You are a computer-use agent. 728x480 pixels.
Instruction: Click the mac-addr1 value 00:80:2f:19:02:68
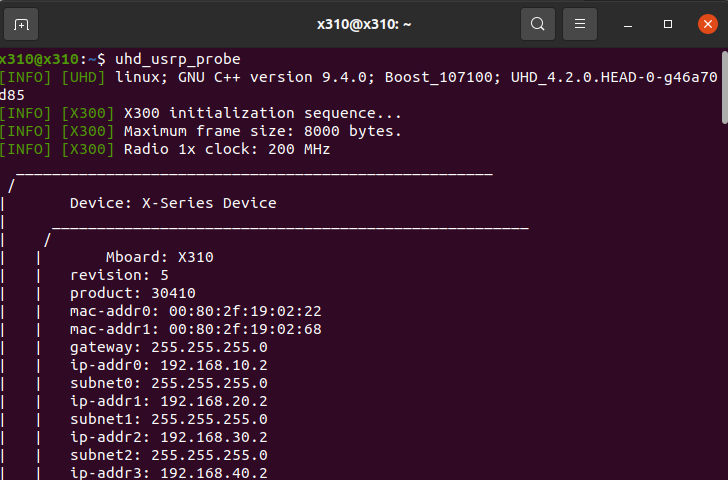tap(245, 329)
